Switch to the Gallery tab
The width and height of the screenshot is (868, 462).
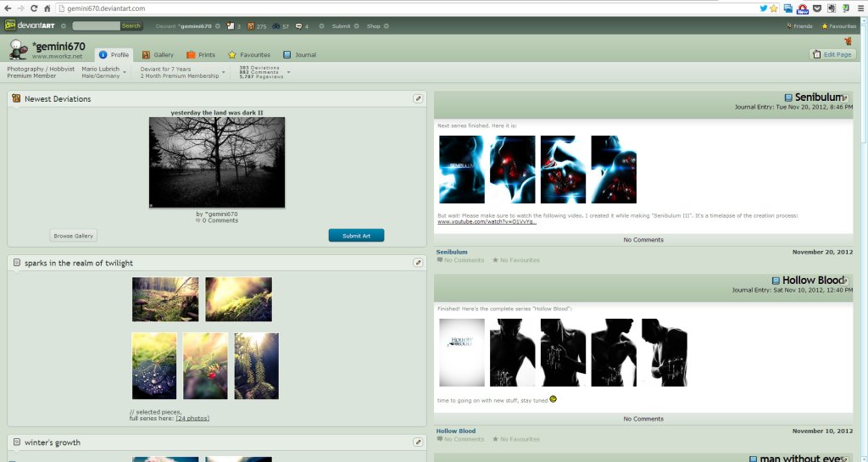tap(158, 54)
